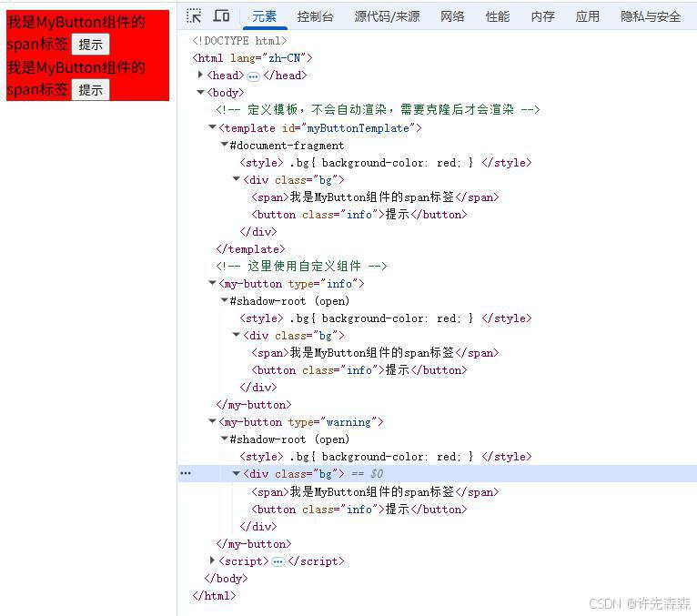Collapse div.bg inside the template fragment

pyautogui.click(x=237, y=179)
